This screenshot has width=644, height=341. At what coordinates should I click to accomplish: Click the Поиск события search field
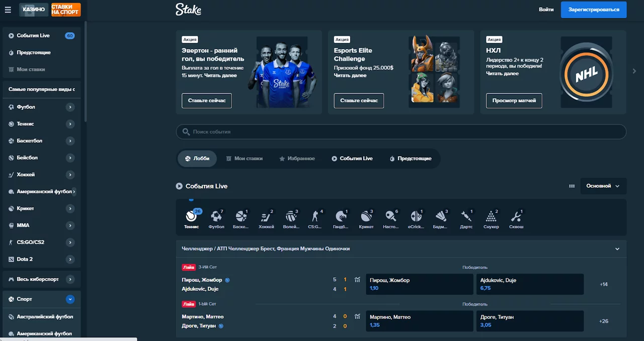coord(401,132)
